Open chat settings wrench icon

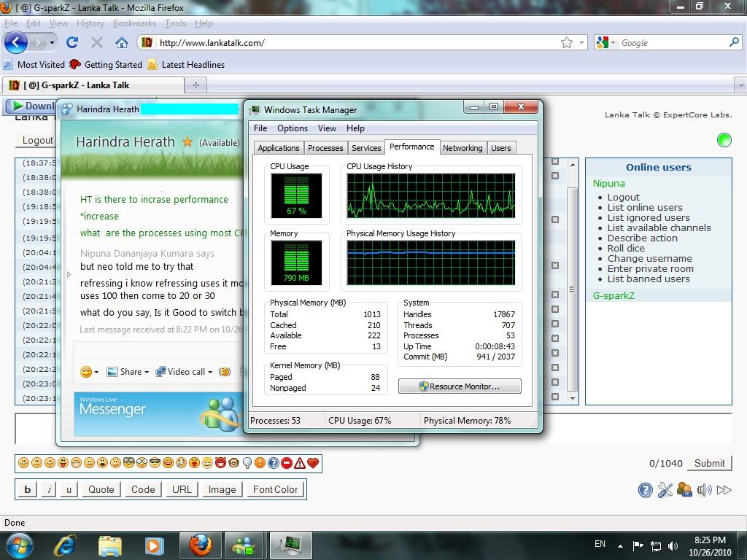tap(665, 490)
